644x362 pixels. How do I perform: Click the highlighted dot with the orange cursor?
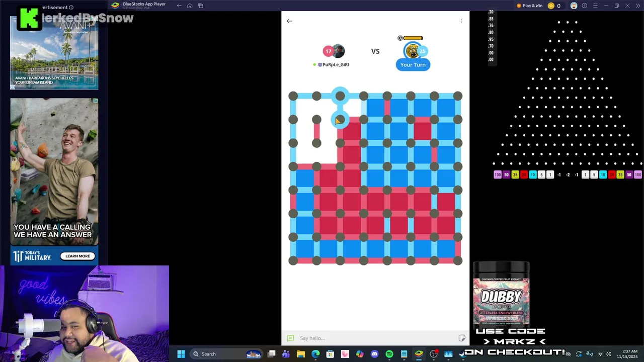[340, 120]
